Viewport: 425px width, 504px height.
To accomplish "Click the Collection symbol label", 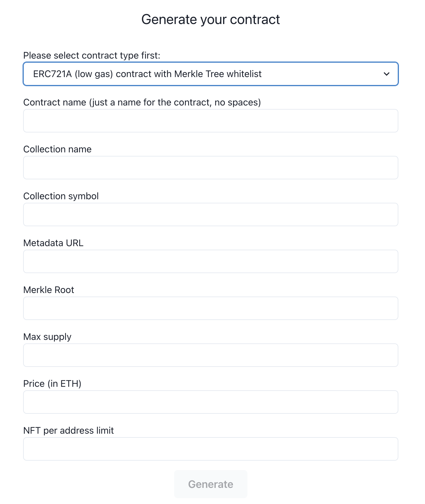I will pyautogui.click(x=61, y=196).
